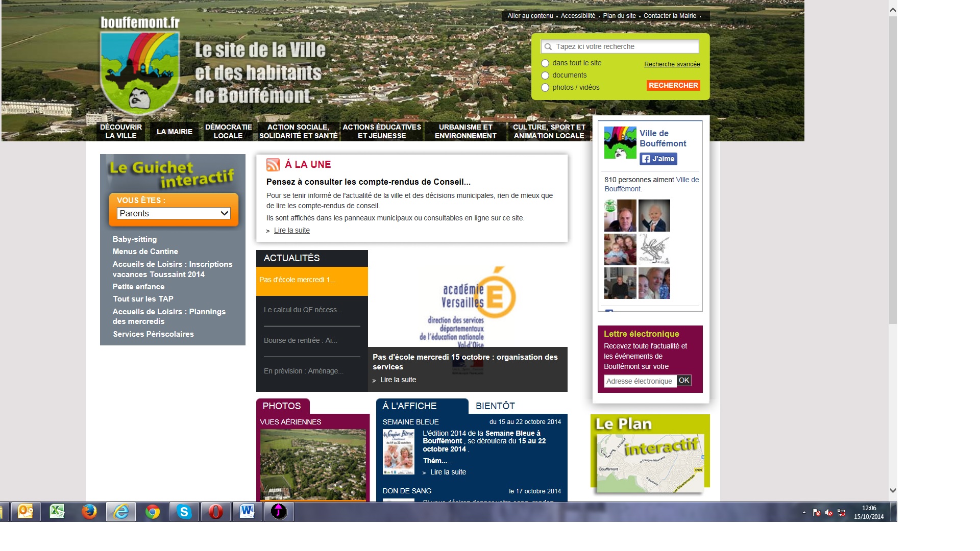Select the 'photos / vidéos' search option

click(x=545, y=87)
